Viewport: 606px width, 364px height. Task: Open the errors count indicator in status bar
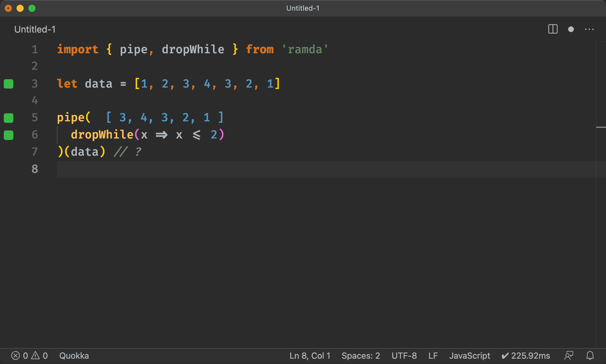20,355
